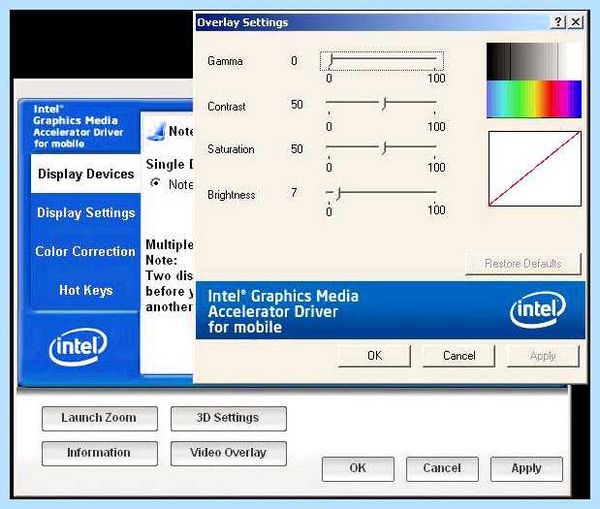This screenshot has height=509, width=600.
Task: Open the Display Settings tab
Action: tap(86, 212)
